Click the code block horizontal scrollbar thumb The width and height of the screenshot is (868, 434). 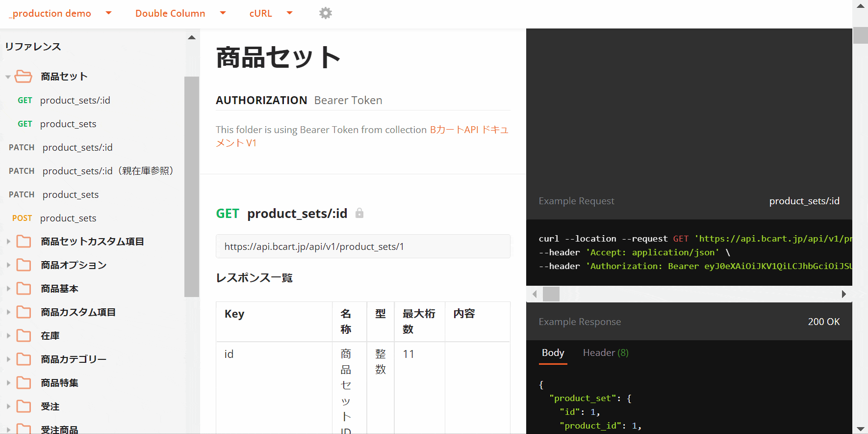tap(551, 294)
